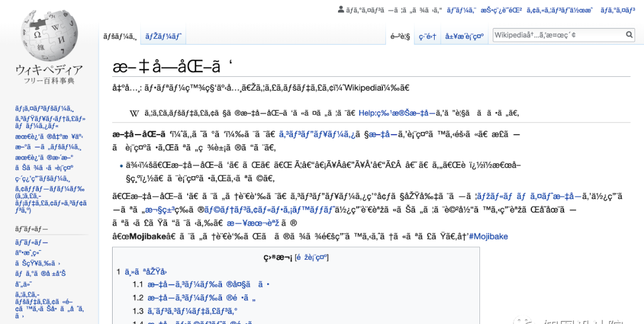Click the small W icon in the hatnote
The width and height of the screenshot is (644, 324).
tap(134, 113)
